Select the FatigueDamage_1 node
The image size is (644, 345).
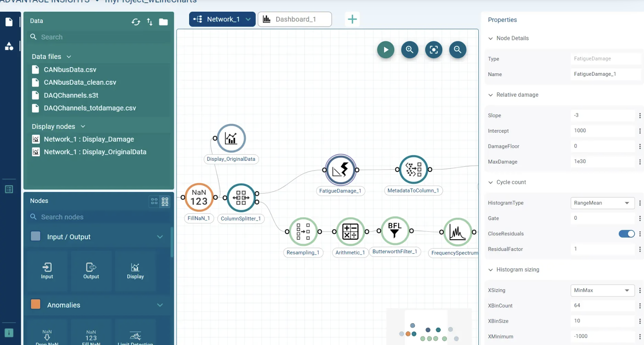click(x=340, y=170)
